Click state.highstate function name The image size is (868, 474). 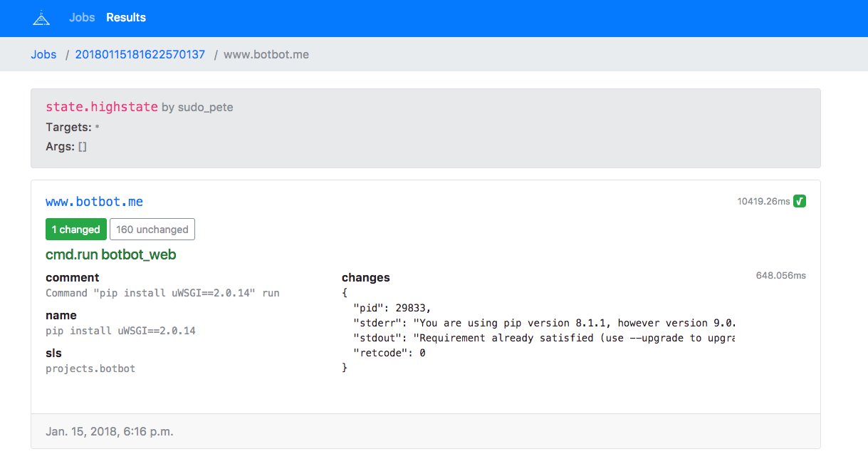(102, 107)
